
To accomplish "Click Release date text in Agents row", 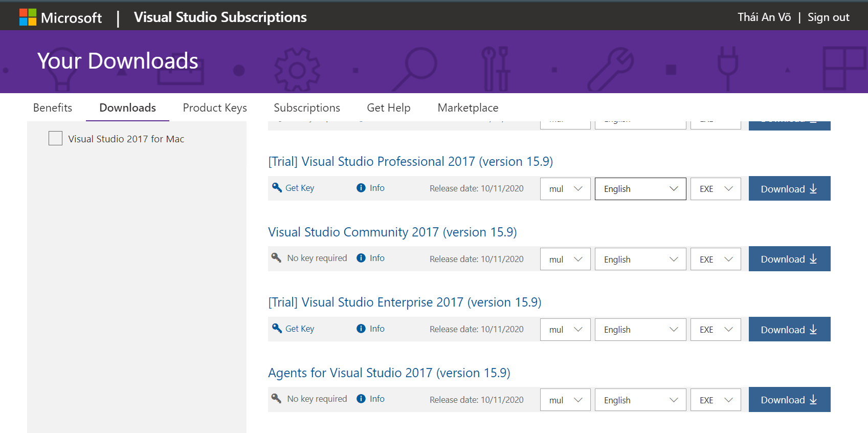I will click(x=477, y=400).
